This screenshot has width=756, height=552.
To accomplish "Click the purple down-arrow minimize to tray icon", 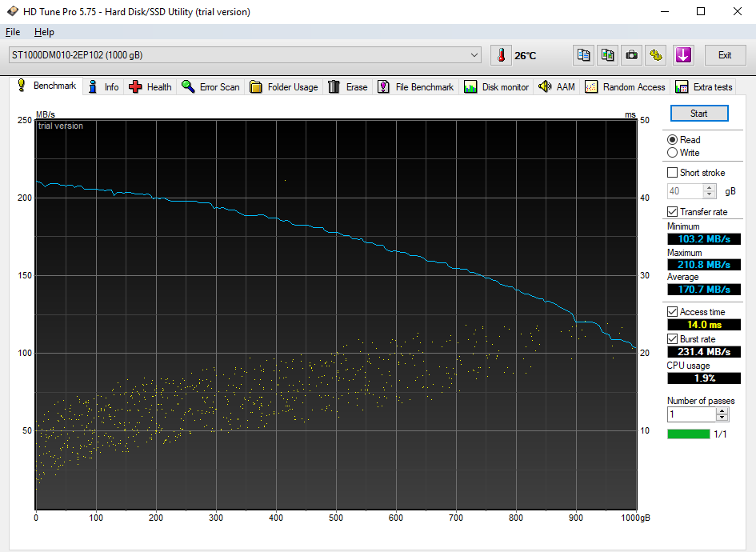I will pyautogui.click(x=683, y=55).
